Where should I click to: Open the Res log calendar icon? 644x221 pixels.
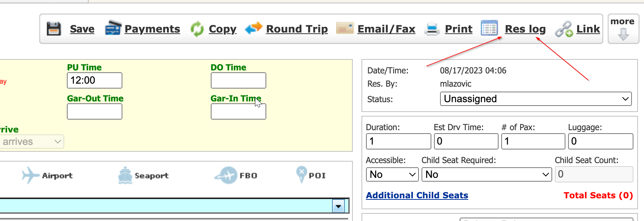489,28
